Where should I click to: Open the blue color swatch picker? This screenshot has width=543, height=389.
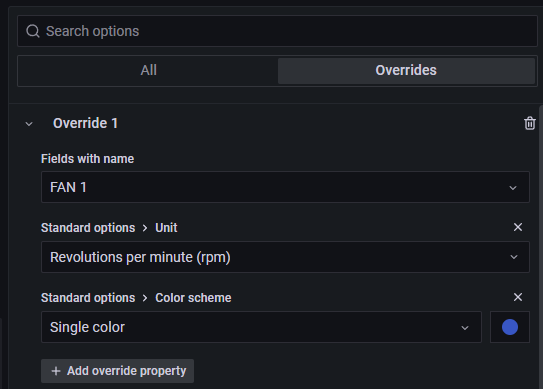point(510,327)
